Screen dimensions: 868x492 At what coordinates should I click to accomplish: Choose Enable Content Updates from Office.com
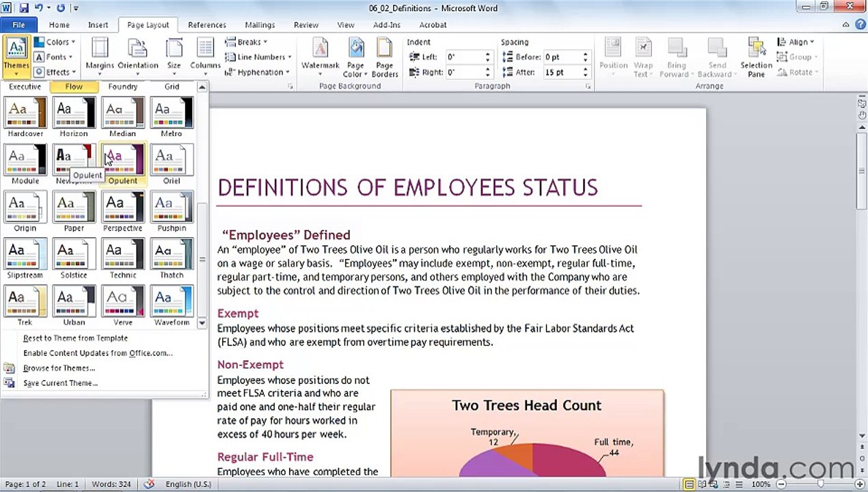(x=104, y=353)
